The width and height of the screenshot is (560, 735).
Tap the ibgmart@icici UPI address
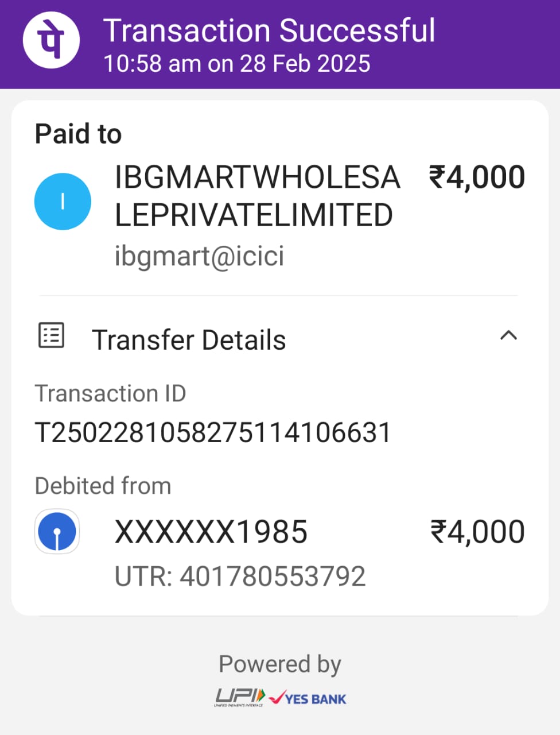point(199,255)
